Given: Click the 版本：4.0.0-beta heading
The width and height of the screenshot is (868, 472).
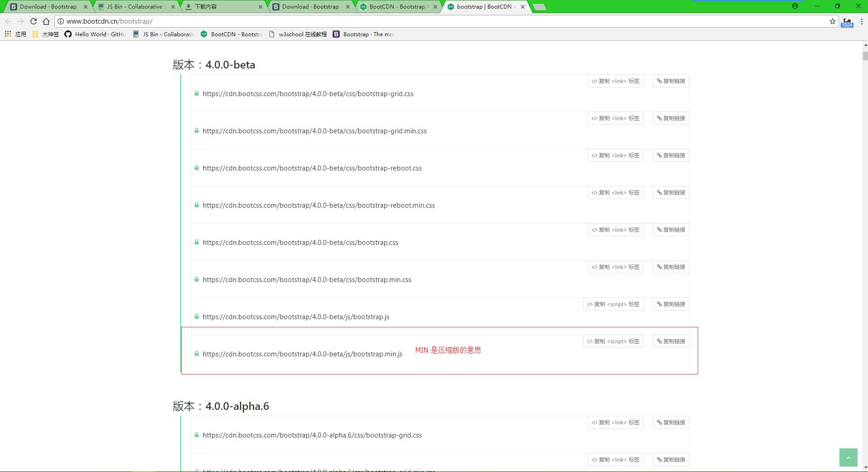Looking at the screenshot, I should [x=214, y=65].
